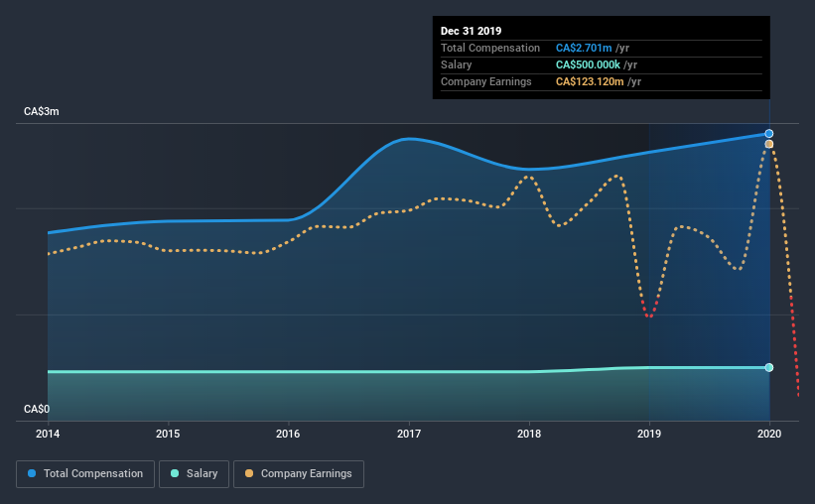
Task: Click the Total Compensation label in tooltip
Action: tap(490, 48)
